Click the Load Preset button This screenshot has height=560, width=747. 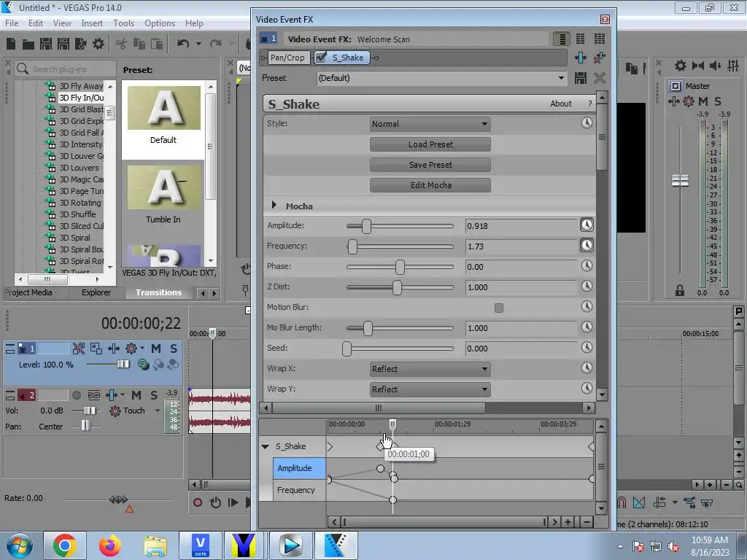[430, 144]
